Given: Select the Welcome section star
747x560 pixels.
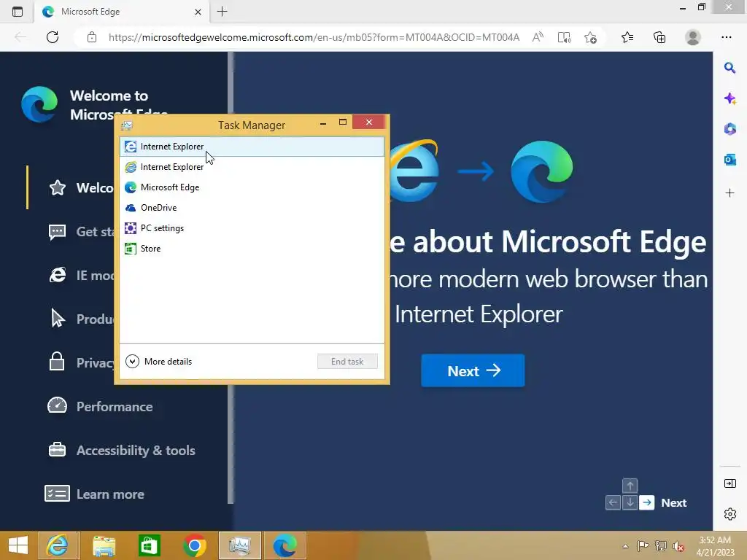Looking at the screenshot, I should (x=57, y=187).
